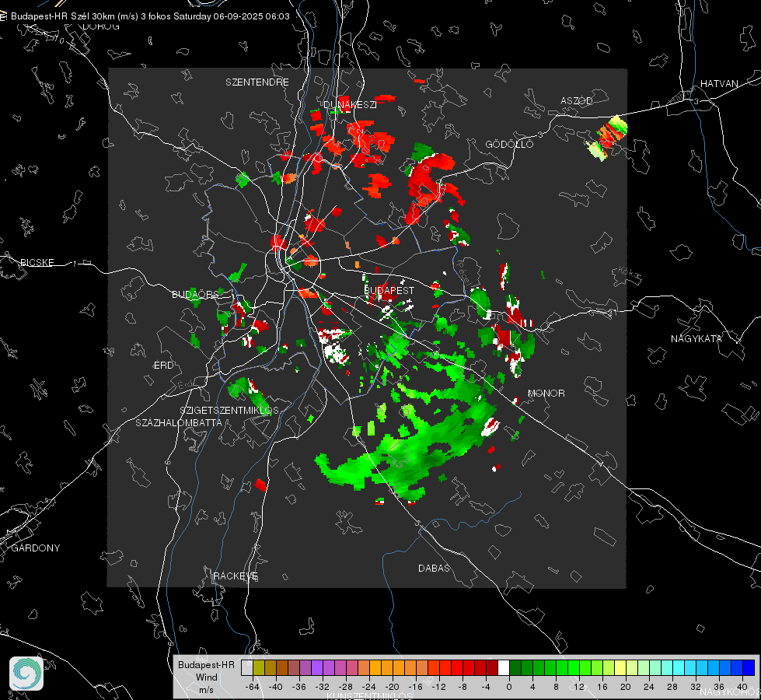Click the GÖDÖLLŐ town label
The image size is (761, 700).
(x=509, y=144)
